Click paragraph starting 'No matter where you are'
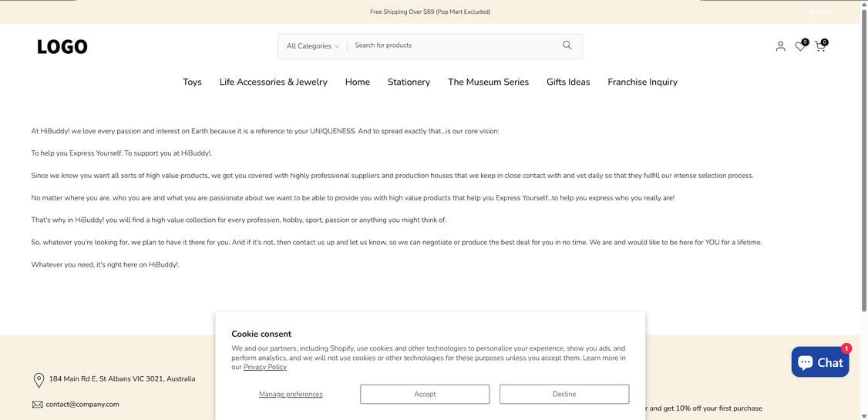The width and height of the screenshot is (868, 420). 352,197
